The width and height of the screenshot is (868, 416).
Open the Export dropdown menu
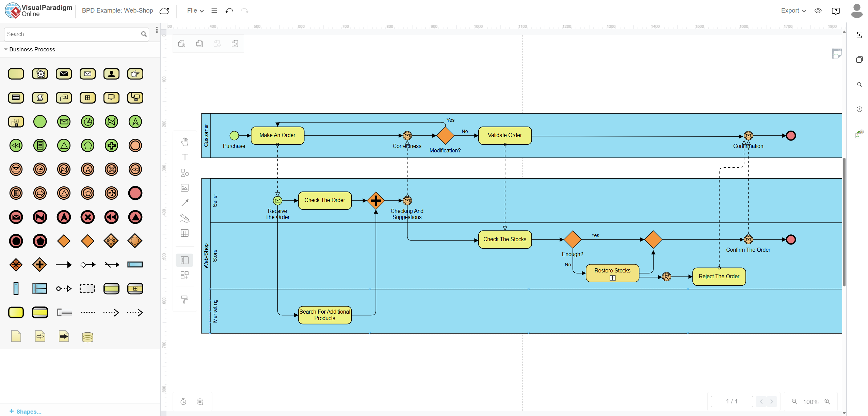793,11
